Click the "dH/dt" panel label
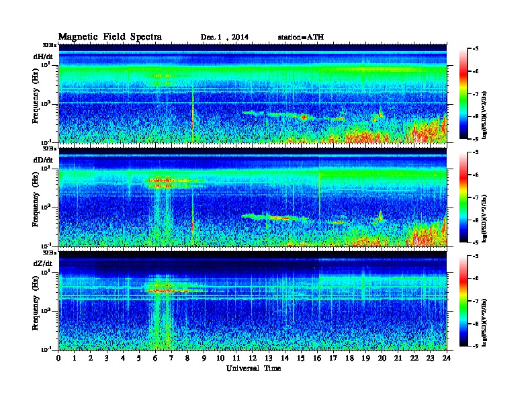532x411 pixels. (x=43, y=56)
